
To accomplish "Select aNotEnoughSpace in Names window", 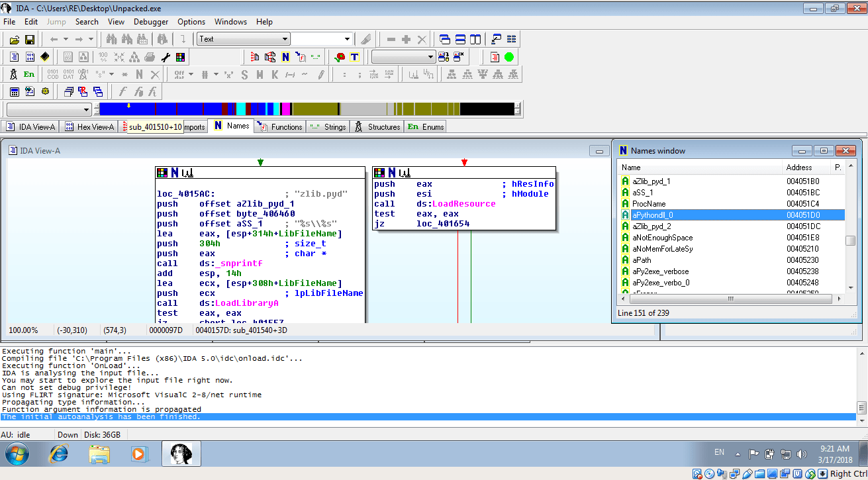I will click(731, 238).
